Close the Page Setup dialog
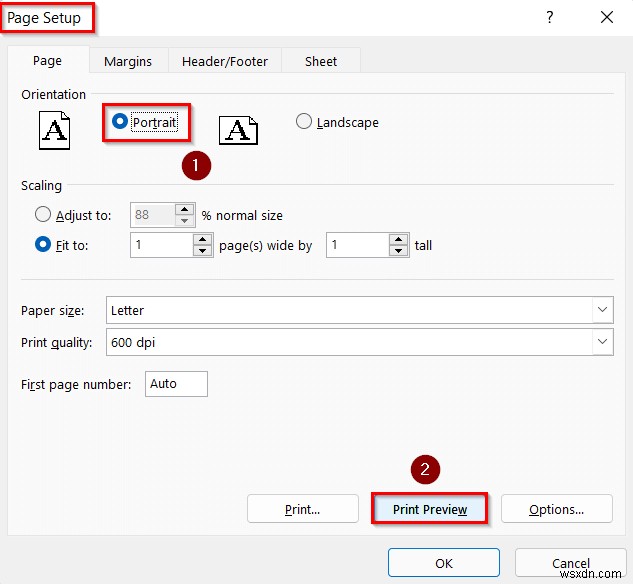The width and height of the screenshot is (633, 584). point(607,17)
